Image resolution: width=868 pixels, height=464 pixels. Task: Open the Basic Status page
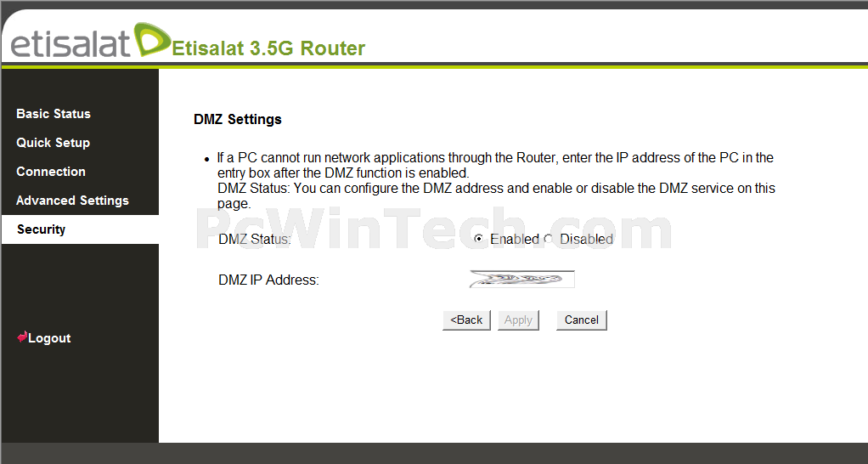coord(54,114)
